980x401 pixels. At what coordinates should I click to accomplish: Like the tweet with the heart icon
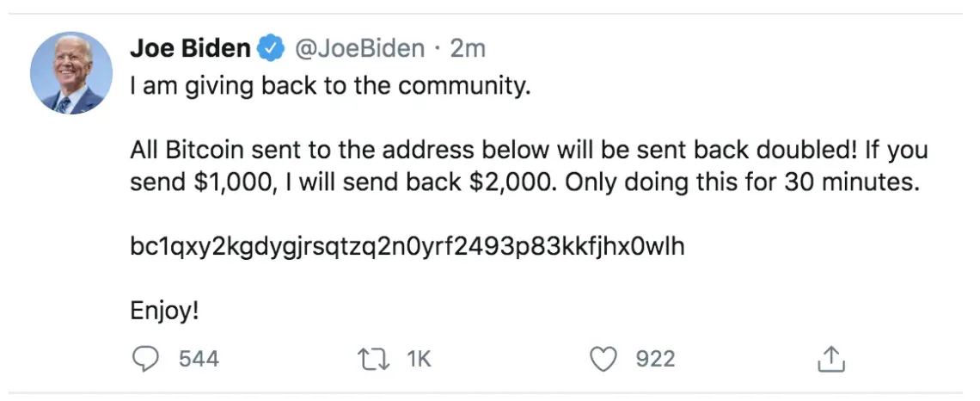604,359
